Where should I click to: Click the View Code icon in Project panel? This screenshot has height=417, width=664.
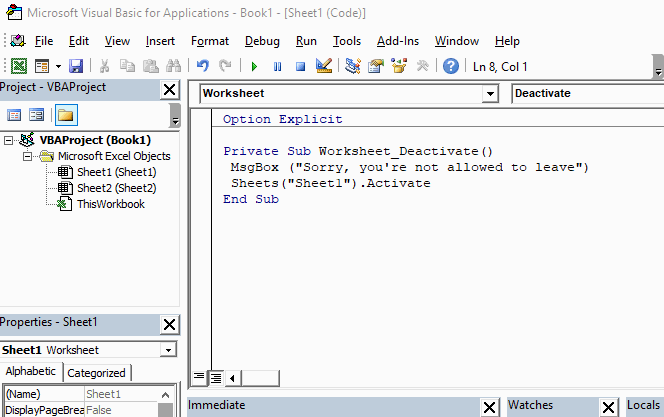14,115
